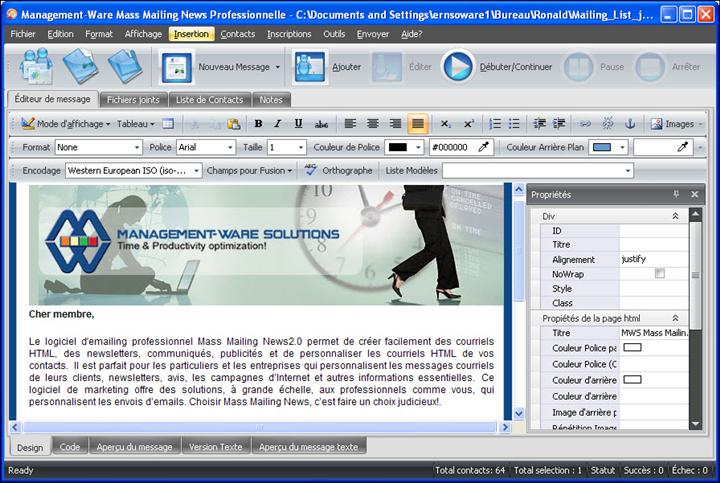Image resolution: width=720 pixels, height=483 pixels.
Task: Insert a bulleted list
Action: click(x=514, y=124)
